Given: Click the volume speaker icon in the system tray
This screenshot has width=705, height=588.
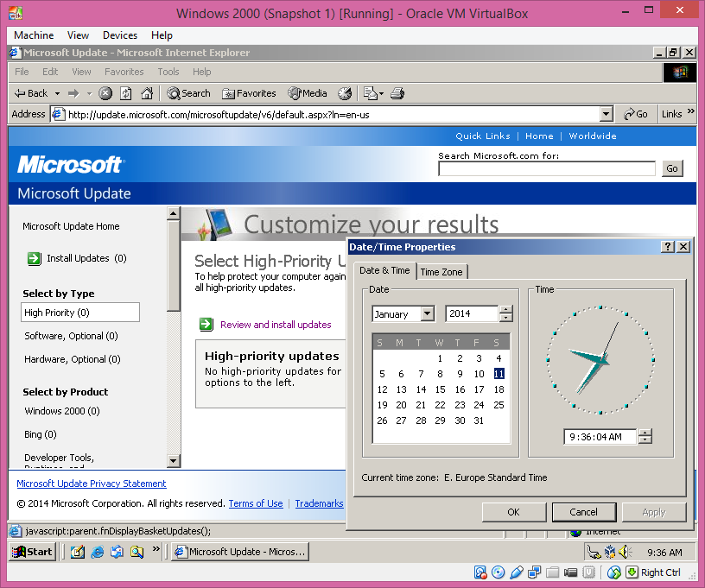Looking at the screenshot, I should click(x=625, y=552).
